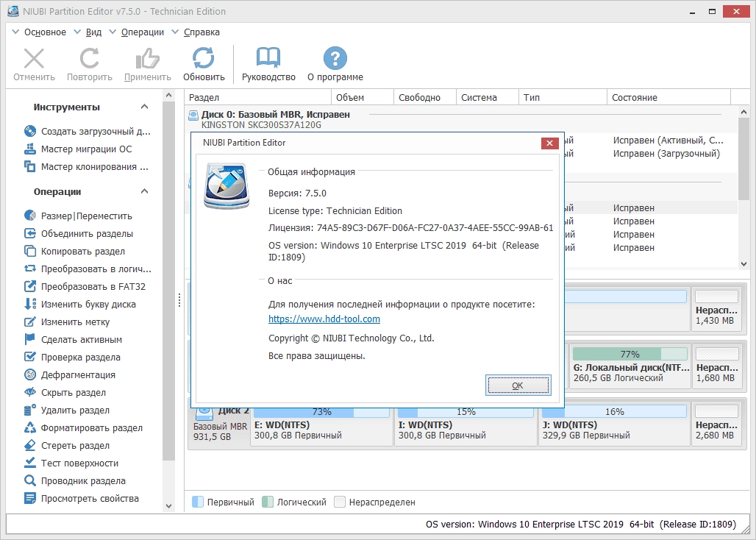Image resolution: width=756 pixels, height=540 pixels.
Task: Sort by the Свободно column header
Action: point(425,97)
